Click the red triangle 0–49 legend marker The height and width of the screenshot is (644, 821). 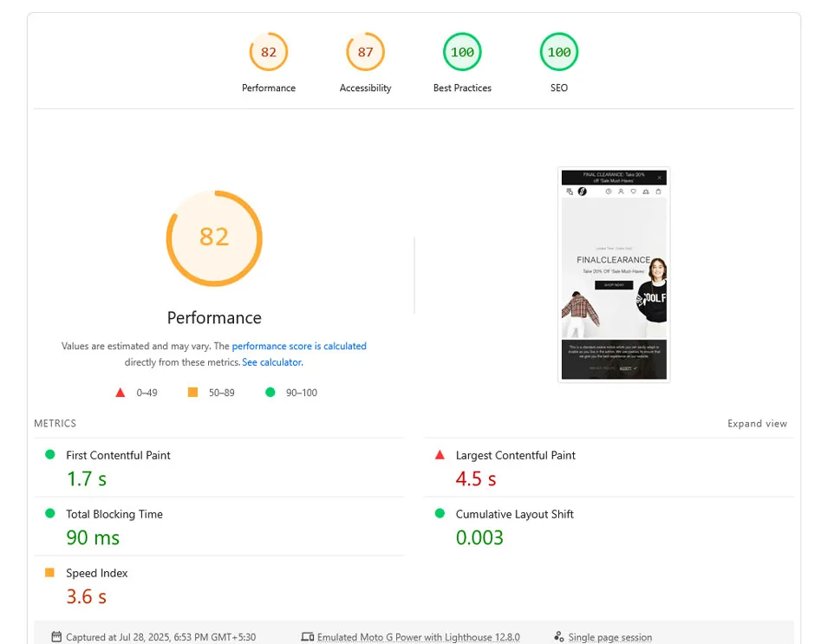coord(121,393)
